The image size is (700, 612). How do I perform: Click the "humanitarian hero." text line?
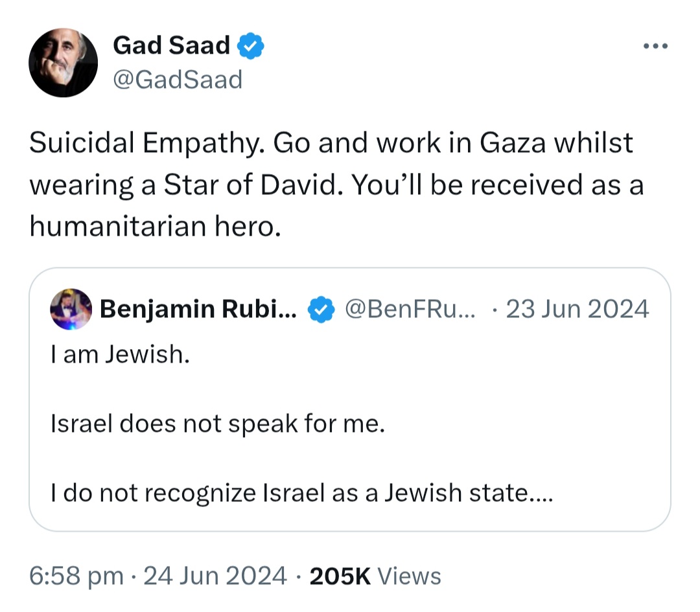coord(156,227)
